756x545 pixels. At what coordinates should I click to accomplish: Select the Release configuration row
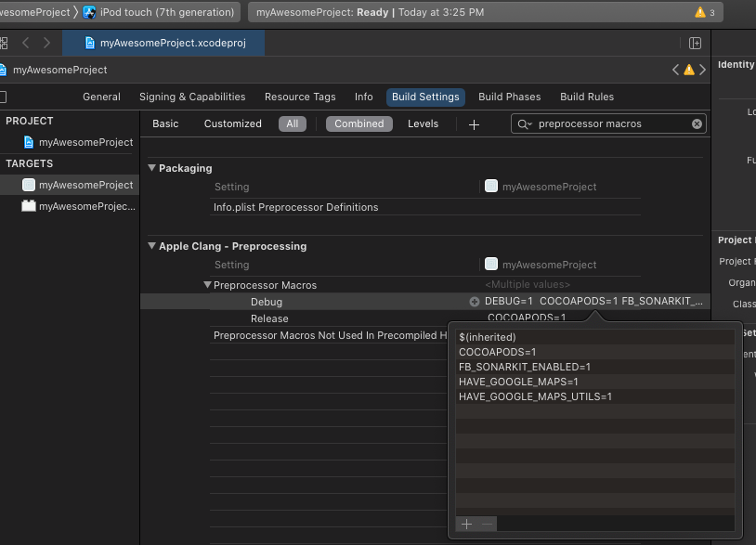269,319
